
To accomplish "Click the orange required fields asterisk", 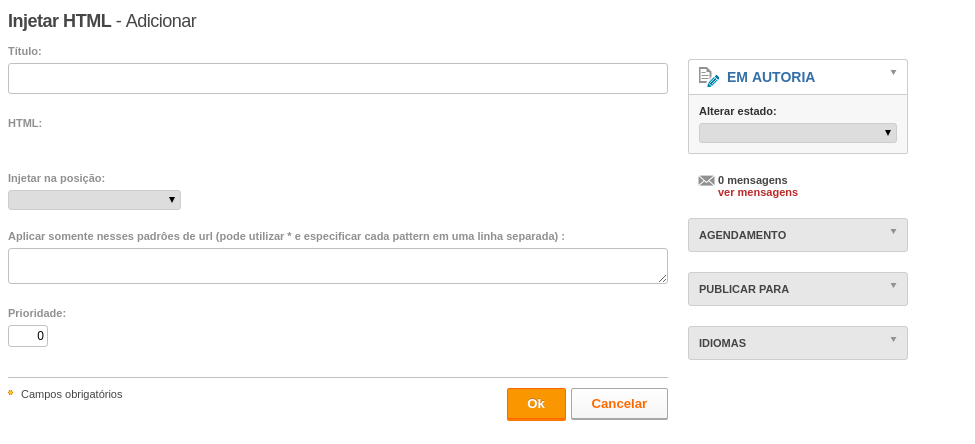I will [x=11, y=393].
